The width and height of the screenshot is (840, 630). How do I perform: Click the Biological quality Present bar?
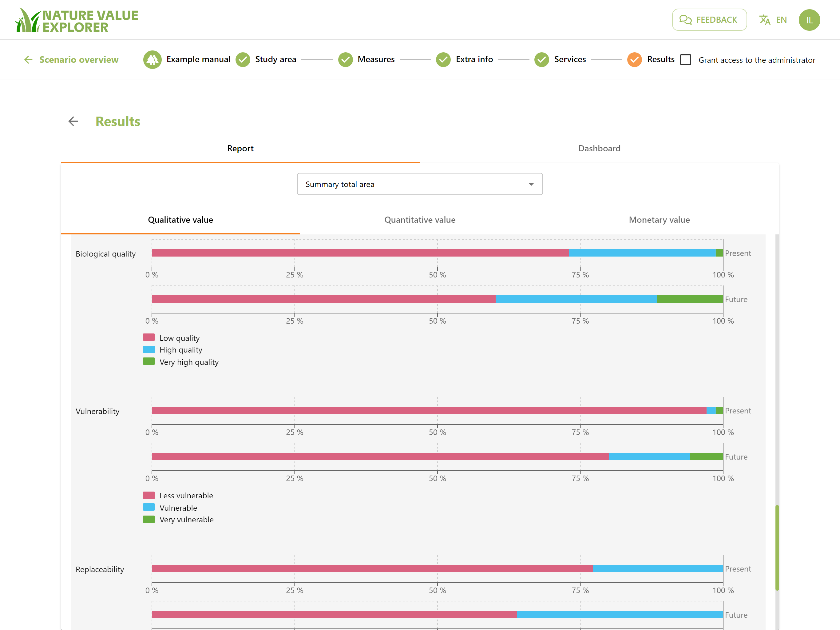(437, 253)
